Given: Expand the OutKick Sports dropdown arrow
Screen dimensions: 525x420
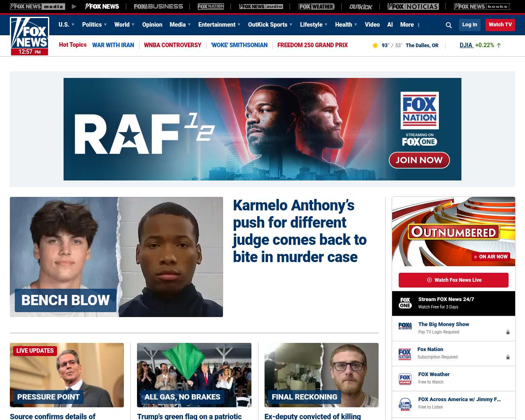Looking at the screenshot, I should click(x=291, y=25).
